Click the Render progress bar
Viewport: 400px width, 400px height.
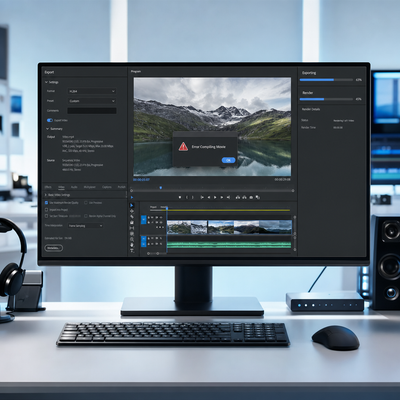[x=326, y=99]
